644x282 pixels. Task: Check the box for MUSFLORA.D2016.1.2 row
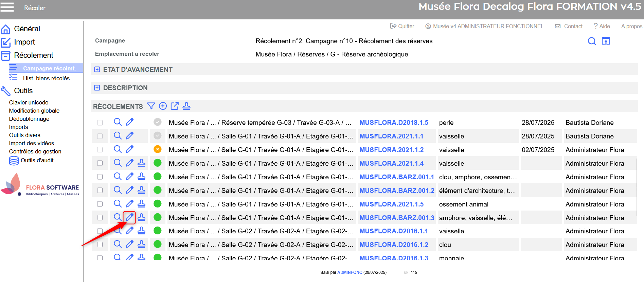click(100, 245)
